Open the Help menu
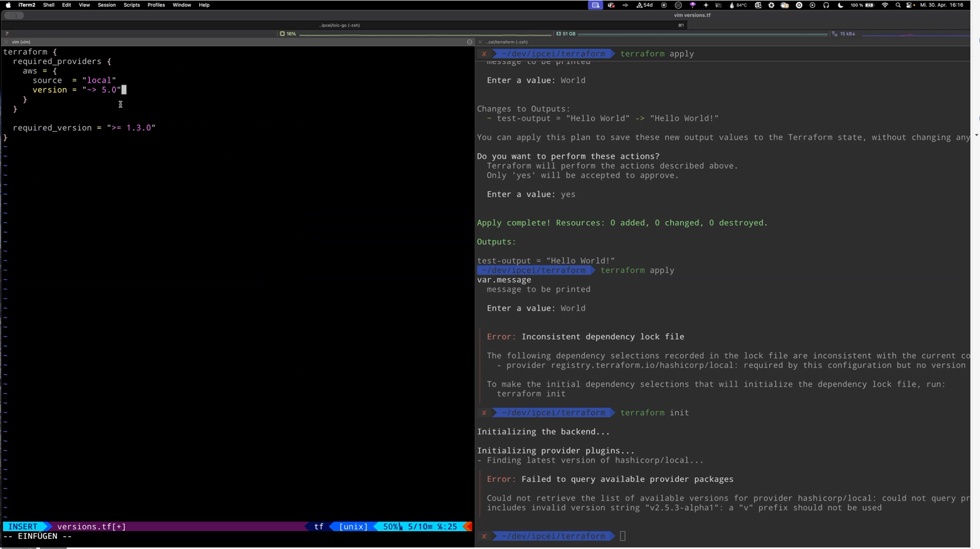Screen dimensions: 980x549 pos(204,5)
